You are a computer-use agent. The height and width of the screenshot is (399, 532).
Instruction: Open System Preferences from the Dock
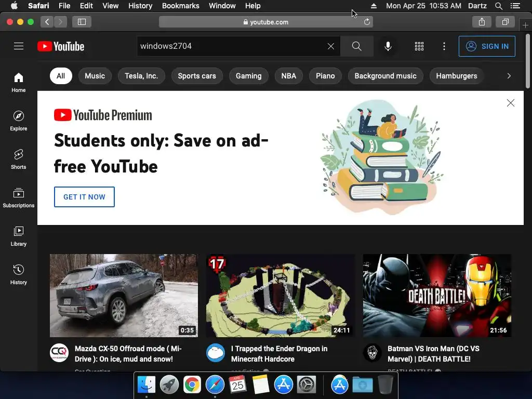[307, 385]
